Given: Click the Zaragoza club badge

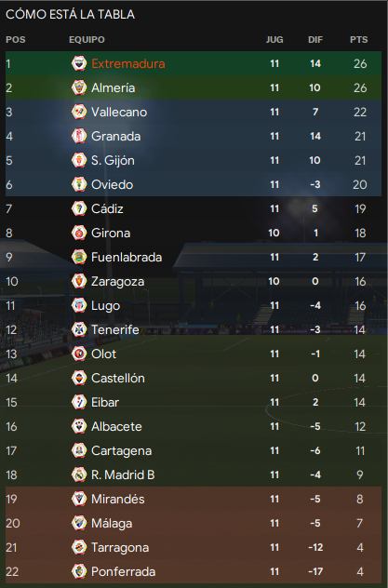Looking at the screenshot, I should tap(79, 281).
